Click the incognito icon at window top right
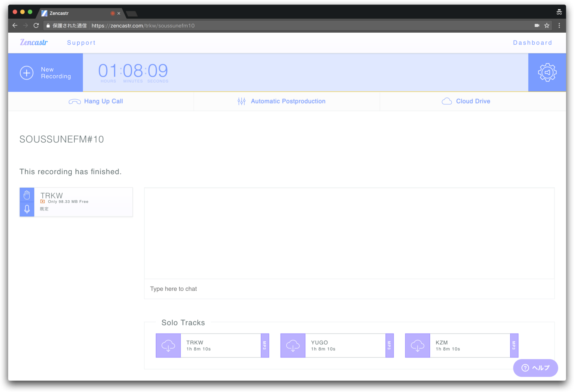574x392 pixels. [x=559, y=12]
